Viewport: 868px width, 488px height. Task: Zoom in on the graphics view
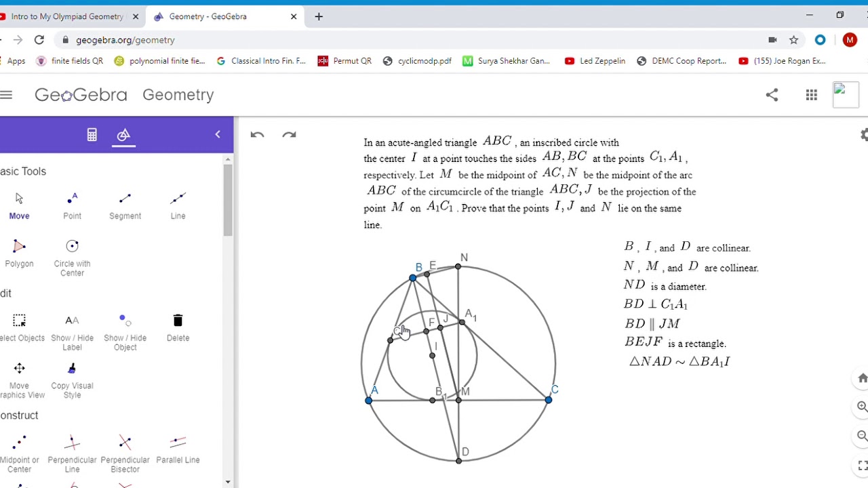click(862, 407)
